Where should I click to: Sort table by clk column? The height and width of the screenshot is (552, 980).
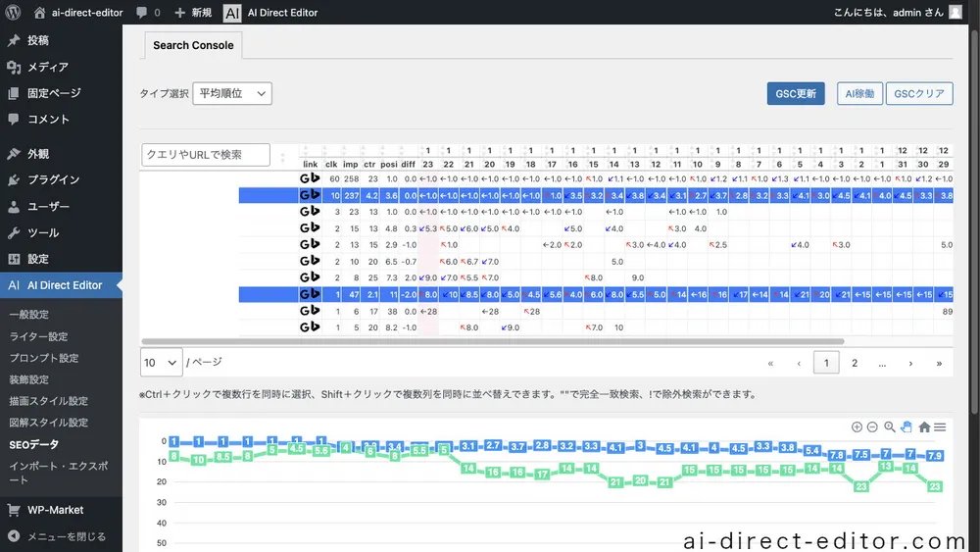click(331, 165)
